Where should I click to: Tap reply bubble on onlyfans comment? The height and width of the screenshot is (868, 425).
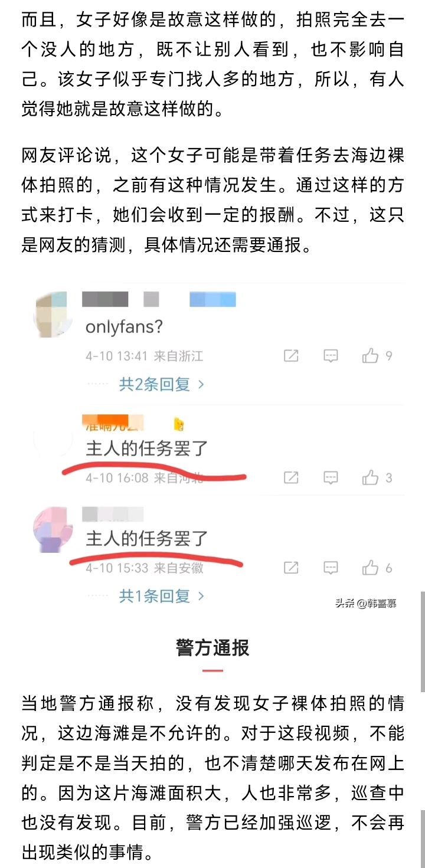331,356
